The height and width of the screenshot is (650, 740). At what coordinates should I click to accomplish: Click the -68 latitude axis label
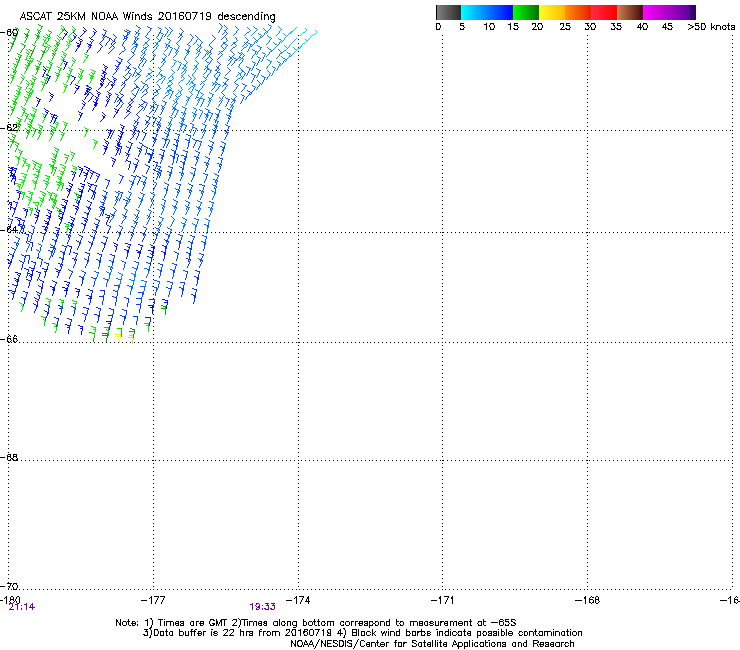click(9, 457)
